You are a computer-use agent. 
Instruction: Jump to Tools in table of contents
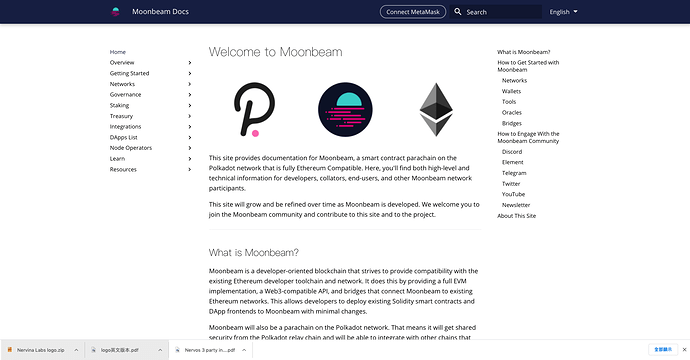click(509, 102)
